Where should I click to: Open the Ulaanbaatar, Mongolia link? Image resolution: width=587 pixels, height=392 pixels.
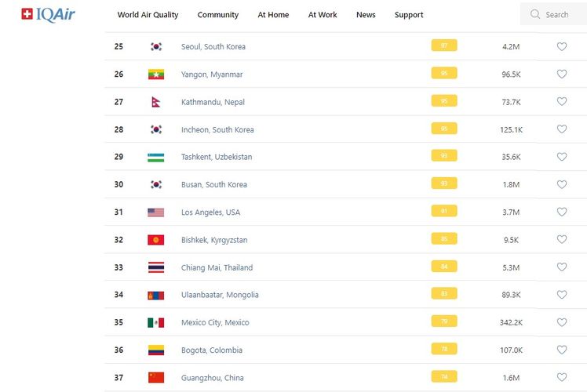(x=220, y=295)
